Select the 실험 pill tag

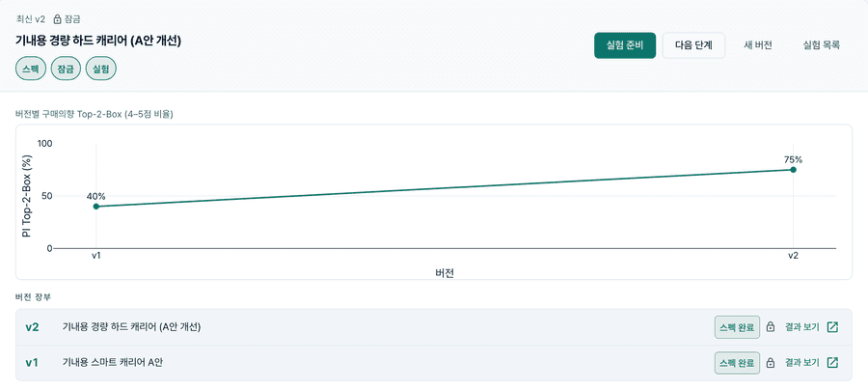[100, 70]
